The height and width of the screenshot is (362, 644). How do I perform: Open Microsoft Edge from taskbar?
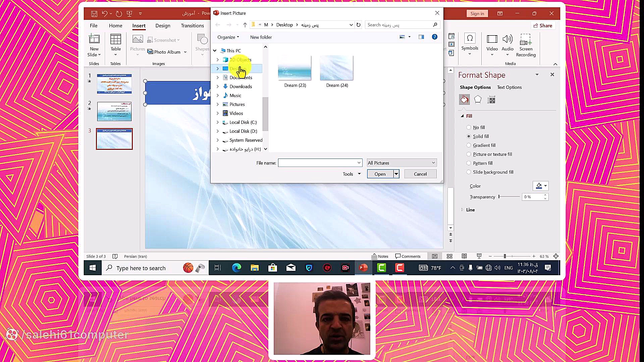pos(236,268)
